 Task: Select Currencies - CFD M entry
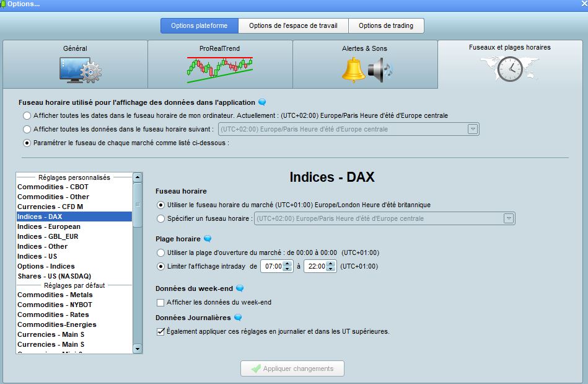[x=74, y=207]
